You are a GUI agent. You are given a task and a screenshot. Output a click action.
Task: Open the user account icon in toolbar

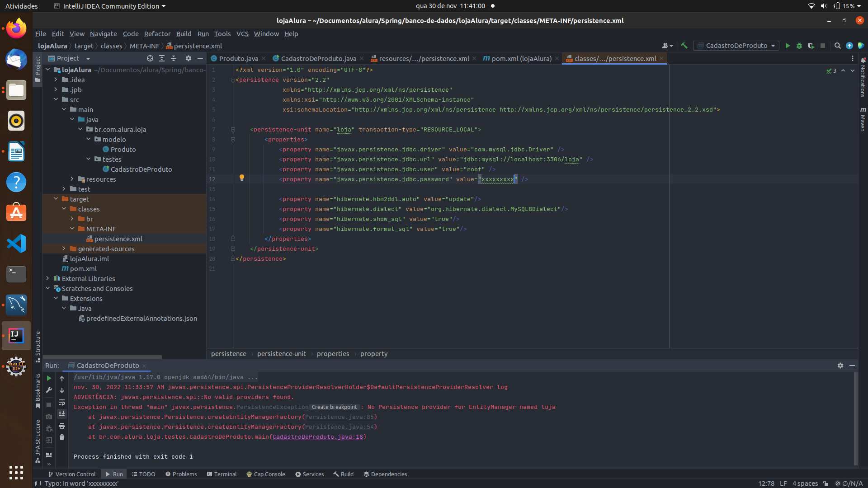(667, 46)
